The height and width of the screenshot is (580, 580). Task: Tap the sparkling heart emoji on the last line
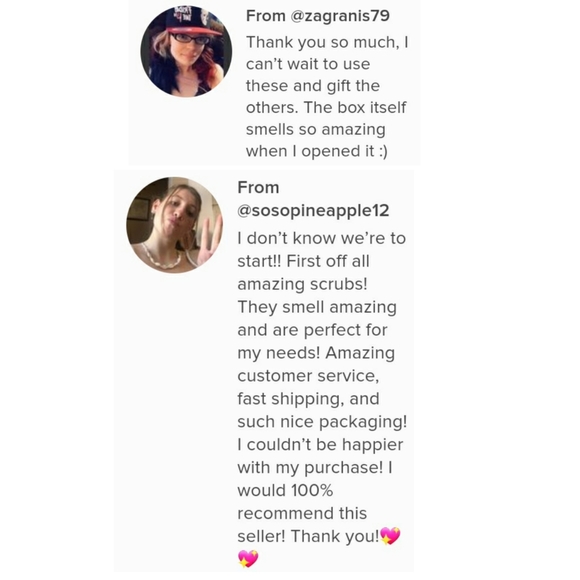248,559
